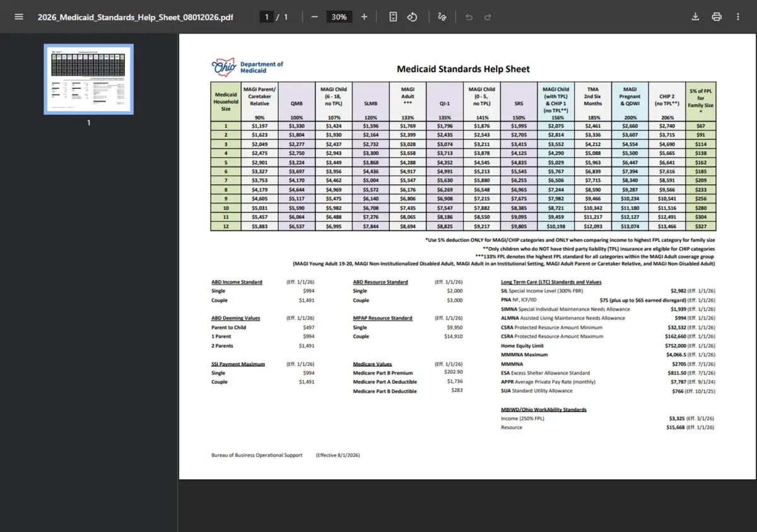Click the $15,668 resource value
Image resolution: width=757 pixels, height=532 pixels.
677,427
